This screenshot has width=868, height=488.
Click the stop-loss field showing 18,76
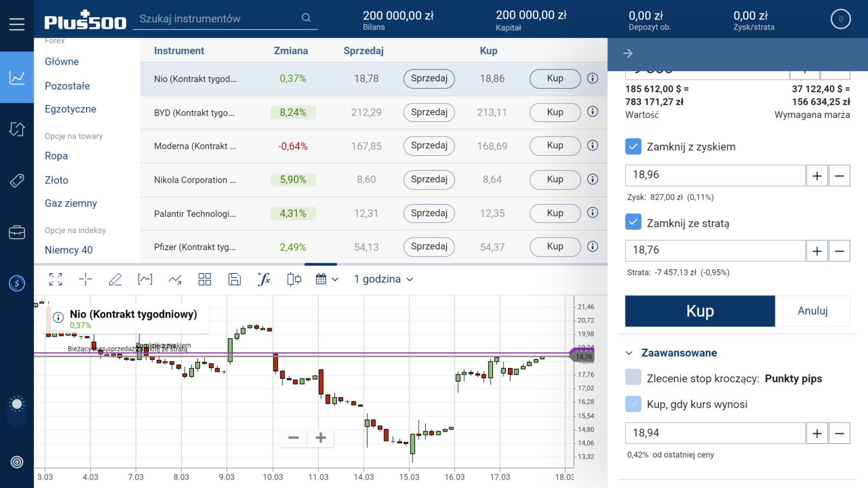tap(715, 251)
